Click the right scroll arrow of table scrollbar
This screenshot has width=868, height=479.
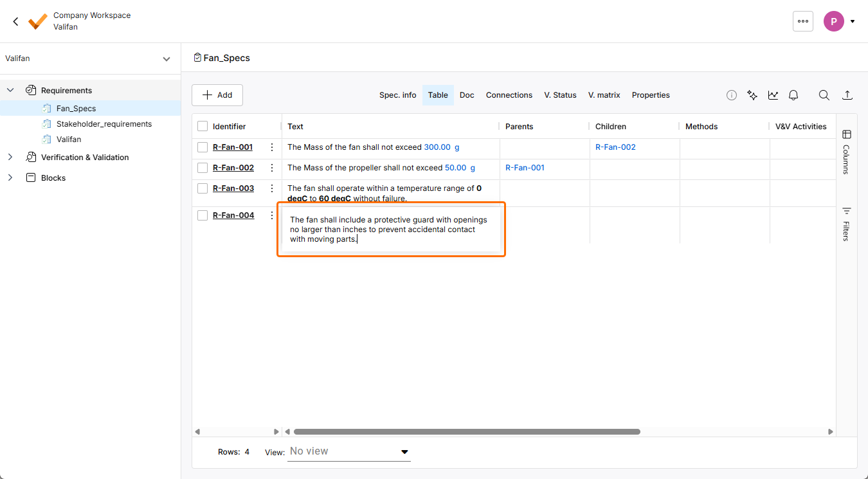831,432
